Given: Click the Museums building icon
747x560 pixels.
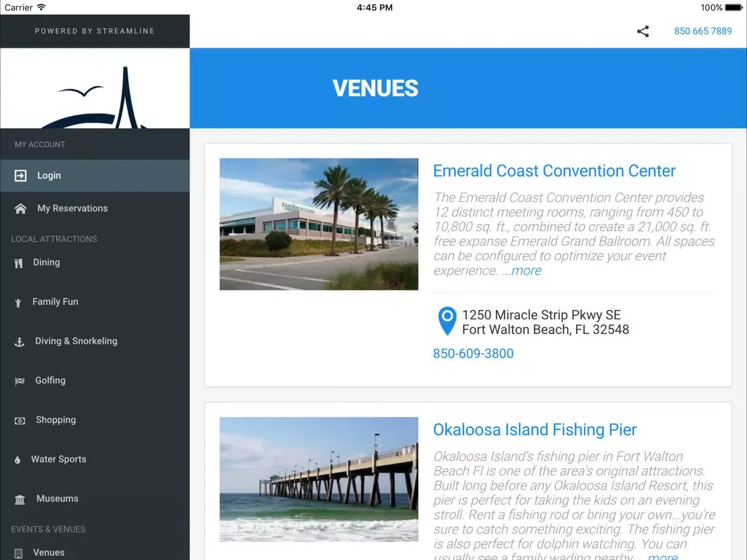Looking at the screenshot, I should coord(20,500).
